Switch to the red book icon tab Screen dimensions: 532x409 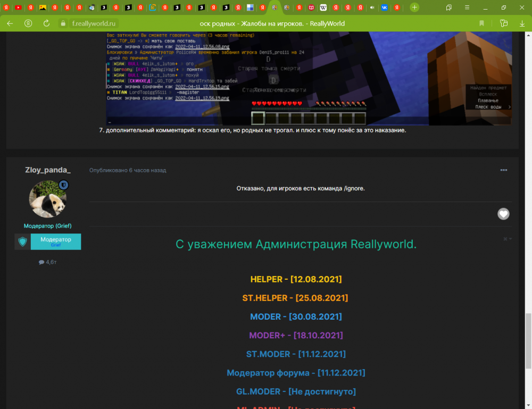(x=311, y=7)
